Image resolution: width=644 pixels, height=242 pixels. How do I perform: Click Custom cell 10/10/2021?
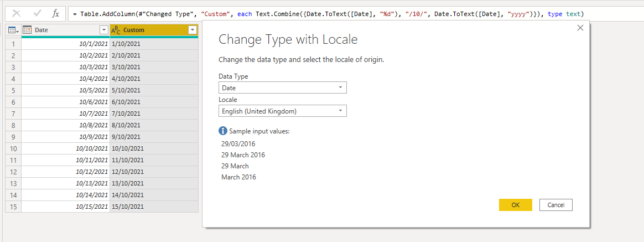pyautogui.click(x=154, y=148)
